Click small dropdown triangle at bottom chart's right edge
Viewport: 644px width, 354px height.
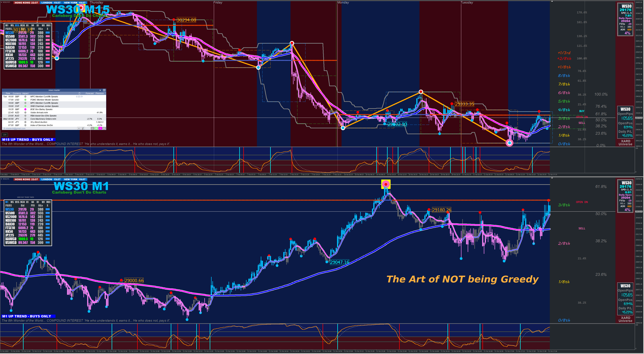click(552, 178)
